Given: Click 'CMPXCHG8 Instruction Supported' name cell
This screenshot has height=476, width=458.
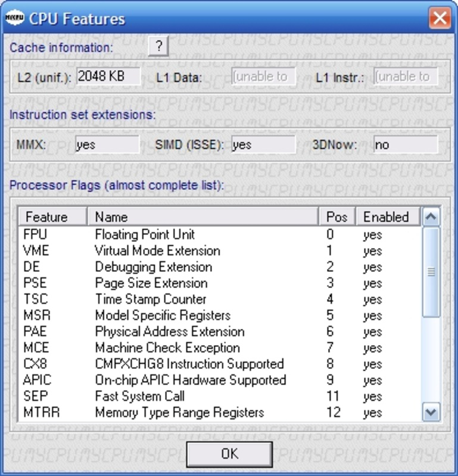Looking at the screenshot, I should pyautogui.click(x=189, y=364).
